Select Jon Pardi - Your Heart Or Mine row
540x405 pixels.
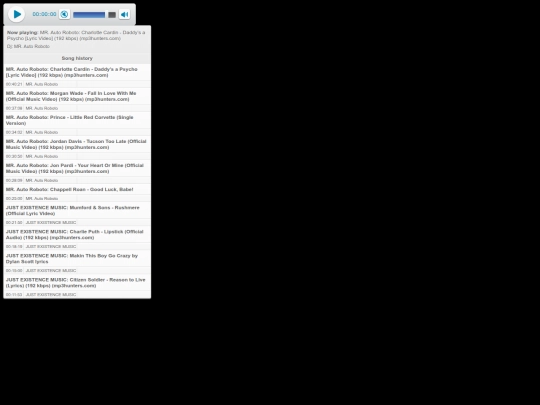pyautogui.click(x=77, y=168)
